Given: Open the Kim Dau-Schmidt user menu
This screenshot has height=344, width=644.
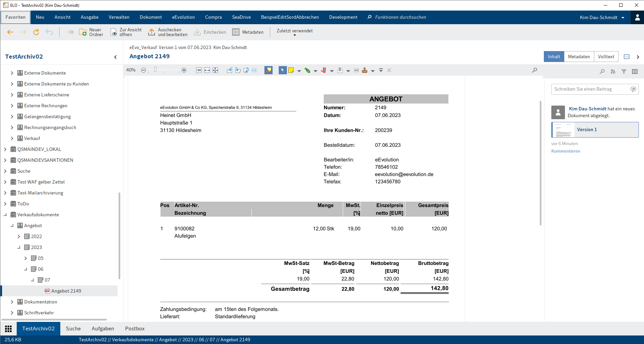Looking at the screenshot, I should pos(602,17).
